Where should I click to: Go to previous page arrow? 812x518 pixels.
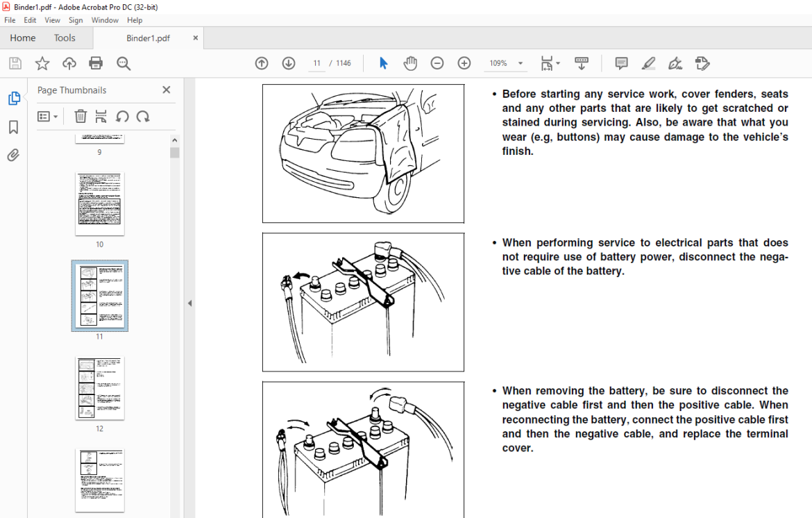pos(262,63)
